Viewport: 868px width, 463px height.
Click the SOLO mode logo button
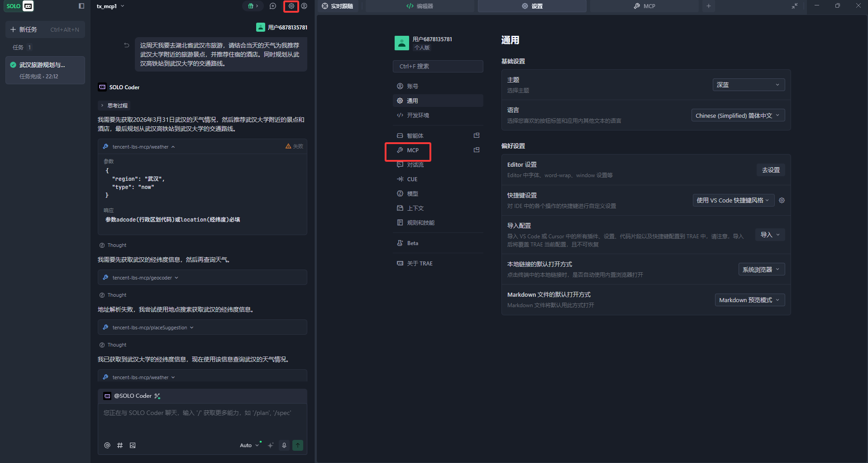(x=19, y=6)
